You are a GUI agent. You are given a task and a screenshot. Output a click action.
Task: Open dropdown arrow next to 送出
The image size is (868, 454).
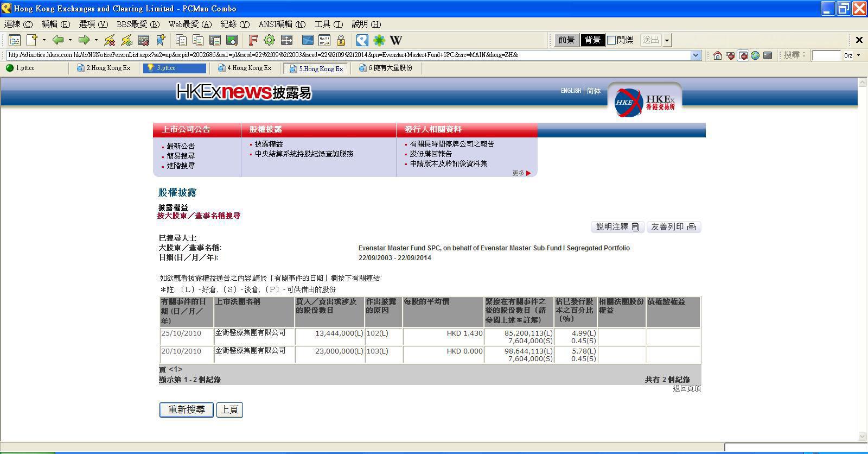click(x=667, y=40)
